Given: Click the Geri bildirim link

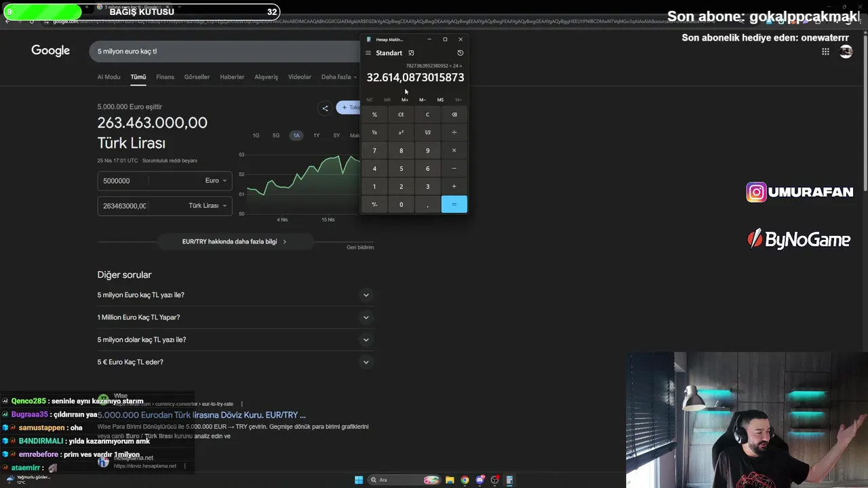Looking at the screenshot, I should click(360, 247).
